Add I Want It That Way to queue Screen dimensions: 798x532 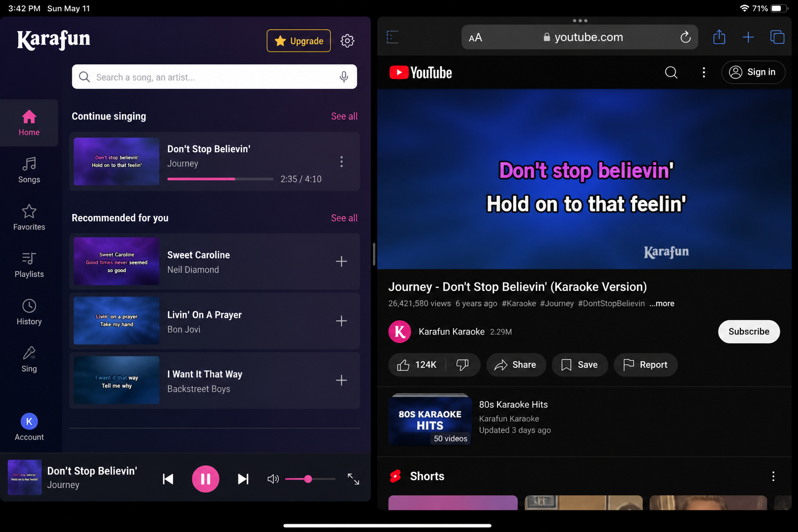coord(341,380)
